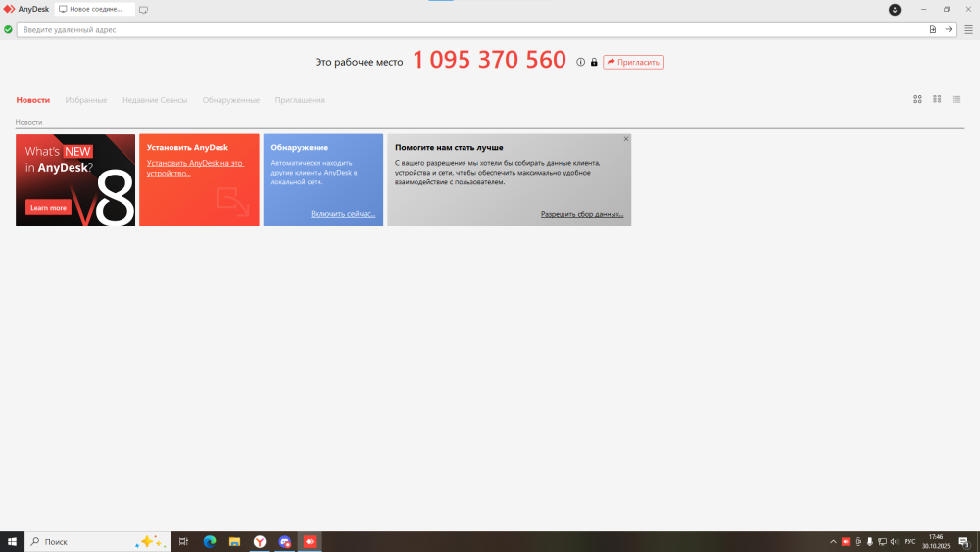Image resolution: width=980 pixels, height=552 pixels.
Task: Click the AnyDesk logo in title bar
Action: pos(9,9)
